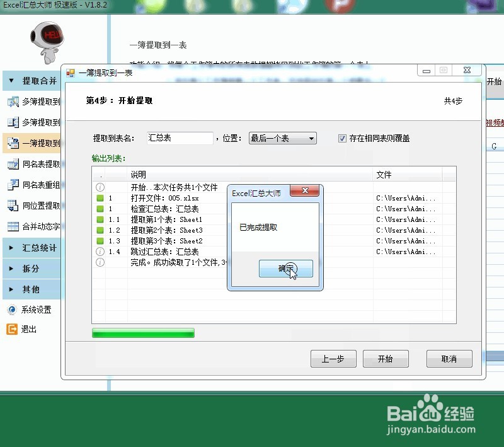Click the 同位置提取 sidebar icon
This screenshot has width=504, height=447.
point(13,206)
